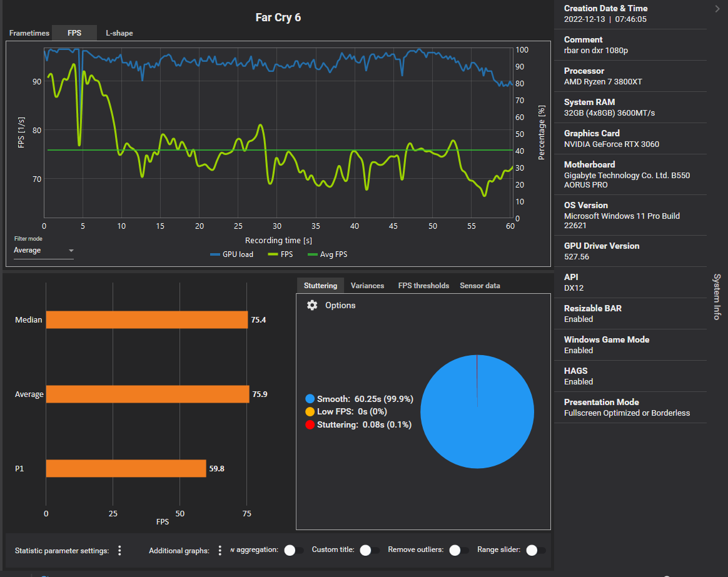
Task: Click the Low FPS legend yellow dot
Action: (310, 412)
